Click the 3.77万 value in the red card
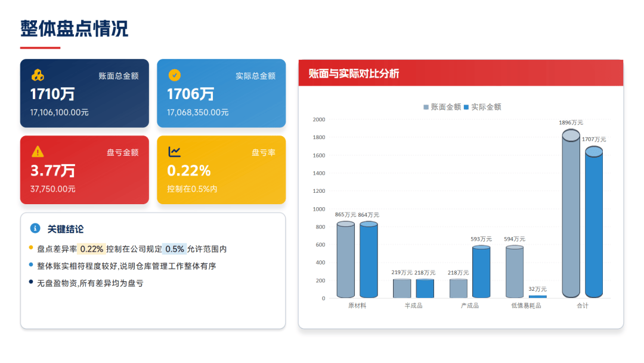The width and height of the screenshot is (644, 363). pyautogui.click(x=52, y=170)
